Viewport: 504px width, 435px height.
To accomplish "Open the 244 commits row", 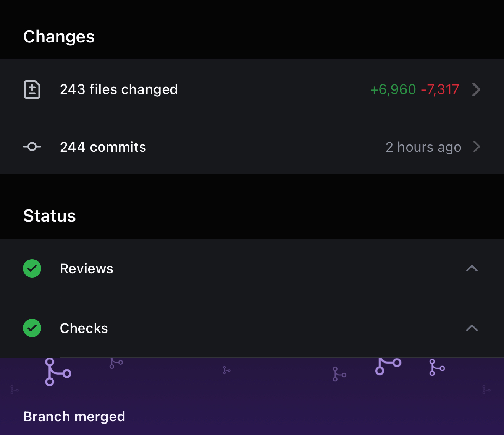I will (103, 147).
